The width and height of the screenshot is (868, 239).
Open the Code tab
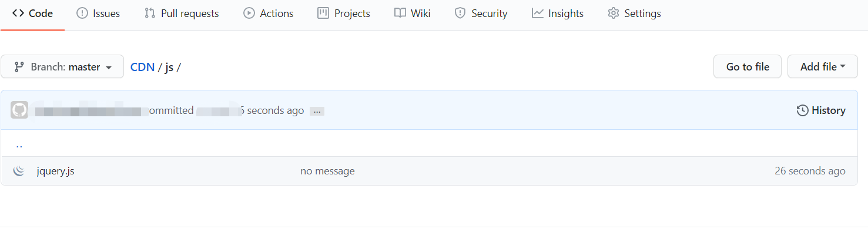click(x=33, y=14)
